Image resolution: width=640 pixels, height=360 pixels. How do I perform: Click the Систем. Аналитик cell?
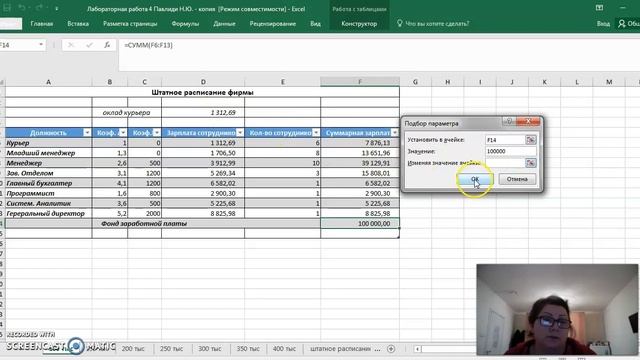click(48, 203)
